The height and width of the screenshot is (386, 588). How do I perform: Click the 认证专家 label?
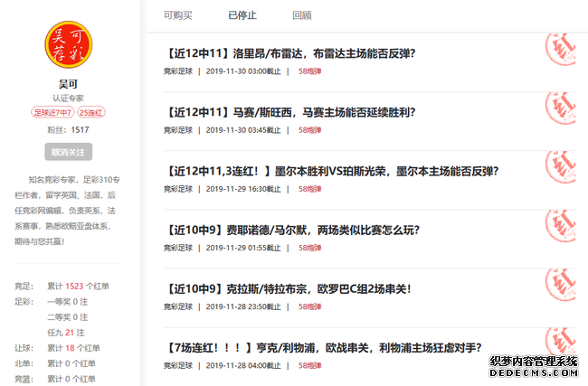68,99
